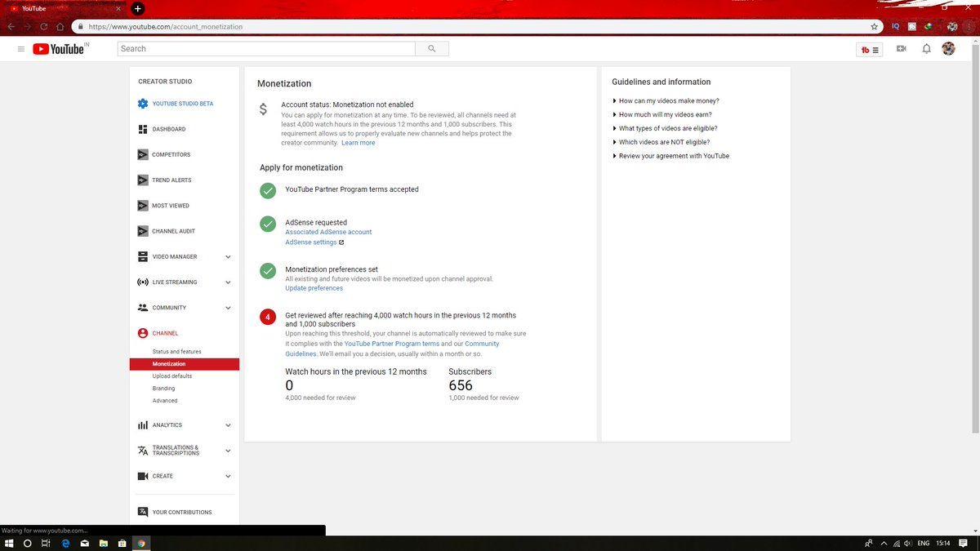Open the YouTube Partner Program terms link
980x551 pixels.
(392, 344)
